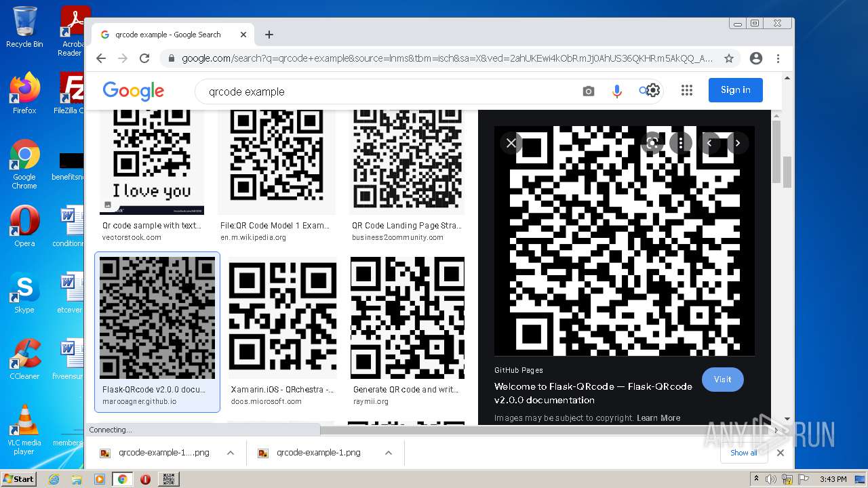Viewport: 868px width, 488px height.
Task: Click the browser forward arrow
Action: pyautogui.click(x=123, y=58)
